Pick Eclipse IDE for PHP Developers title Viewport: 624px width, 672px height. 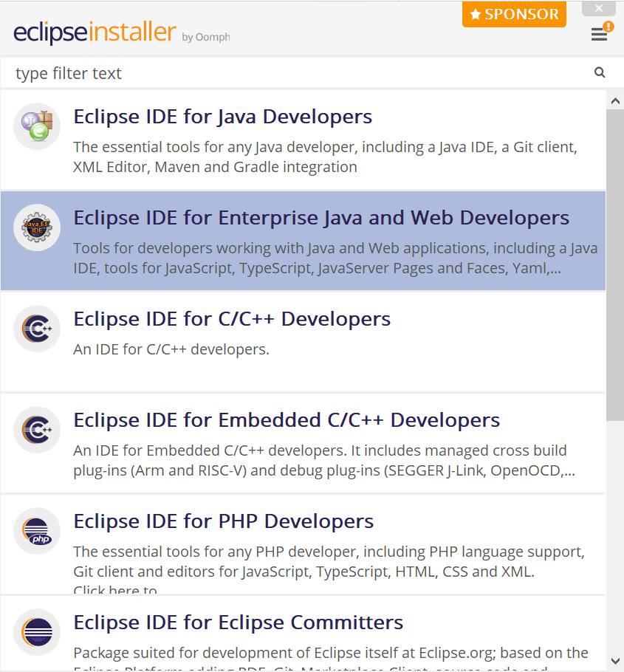pyautogui.click(x=223, y=521)
